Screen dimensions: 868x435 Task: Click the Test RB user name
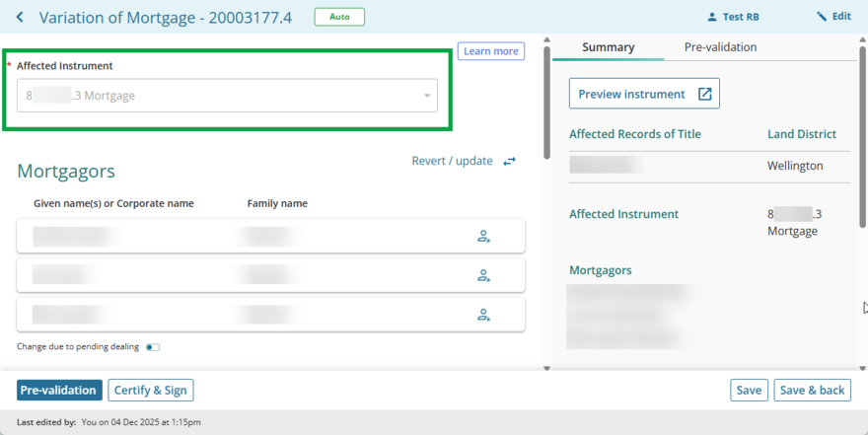click(x=741, y=17)
